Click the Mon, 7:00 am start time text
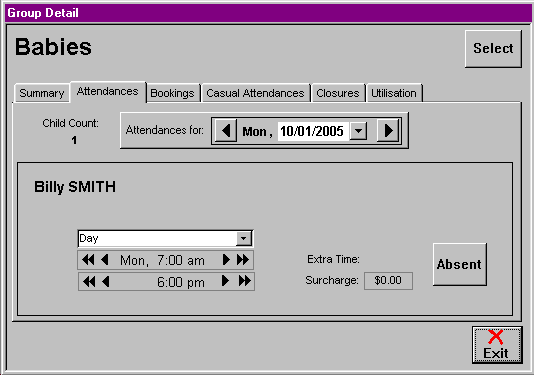This screenshot has height=375, width=534. click(162, 261)
